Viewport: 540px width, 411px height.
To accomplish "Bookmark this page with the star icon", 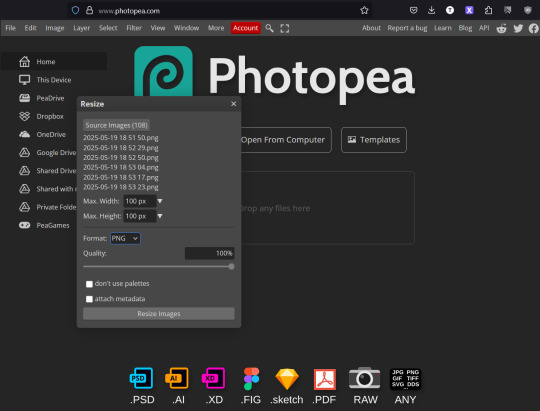I will tap(364, 11).
